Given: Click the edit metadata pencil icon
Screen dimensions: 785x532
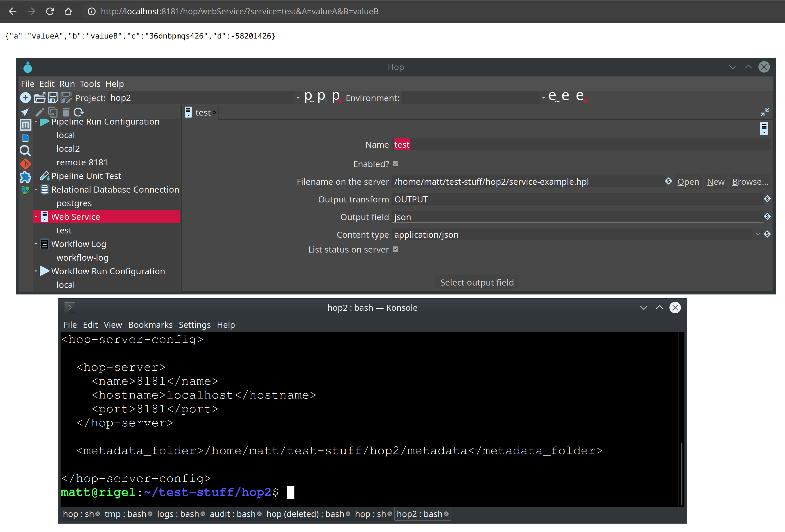Looking at the screenshot, I should 40,112.
